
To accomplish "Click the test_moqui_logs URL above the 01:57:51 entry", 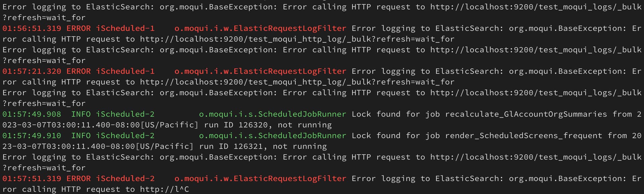I will click(536, 157).
